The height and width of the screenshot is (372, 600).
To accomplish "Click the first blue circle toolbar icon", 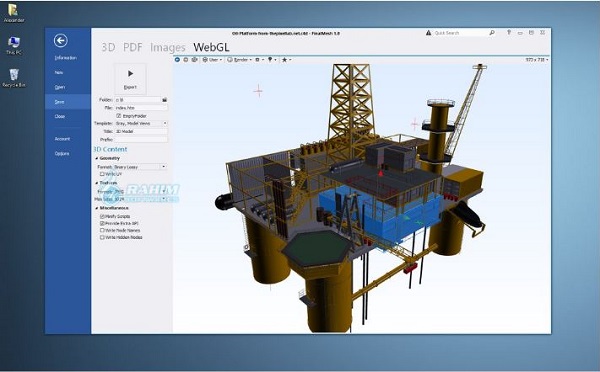I will [177, 60].
